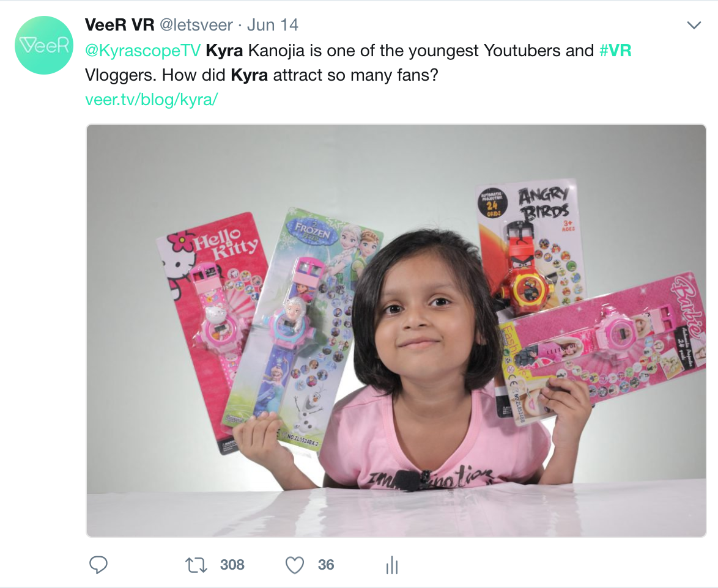Like the tweet with the heart icon
This screenshot has width=718, height=588.
click(x=294, y=565)
